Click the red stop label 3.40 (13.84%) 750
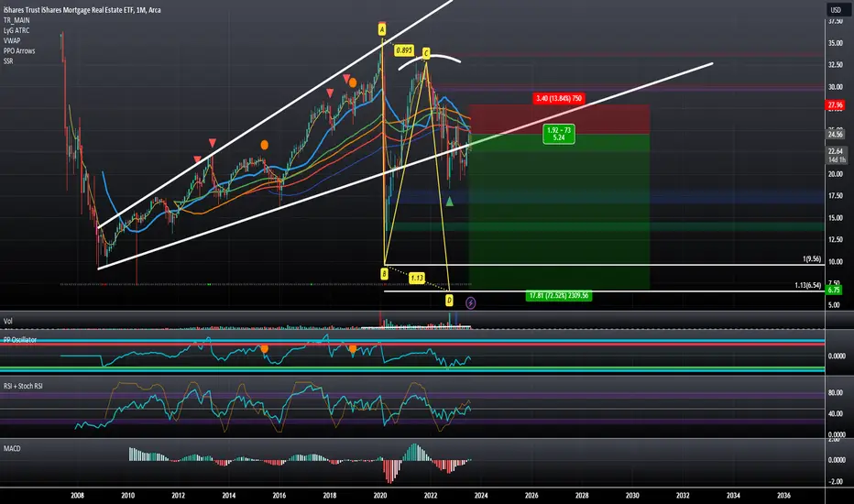Viewport: 854px width, 504px height. 559,99
